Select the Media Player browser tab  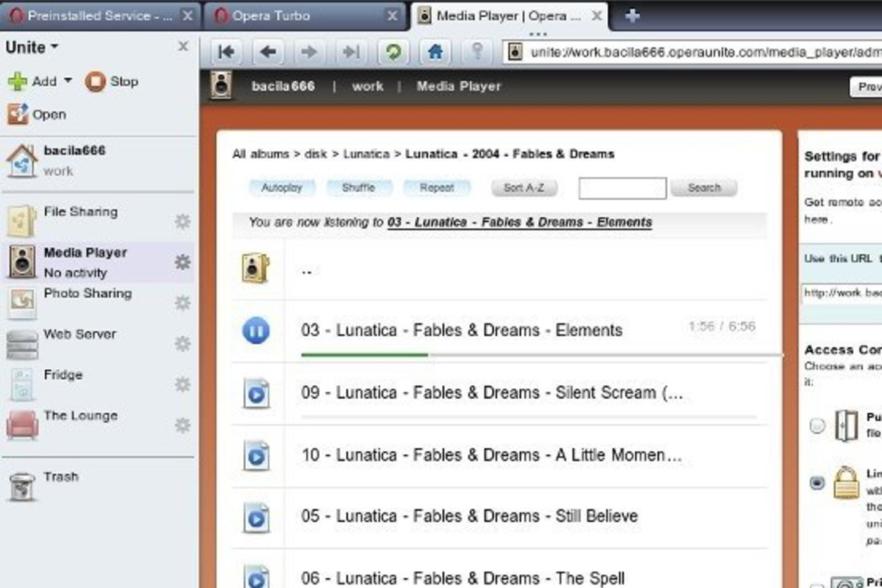pyautogui.click(x=510, y=16)
